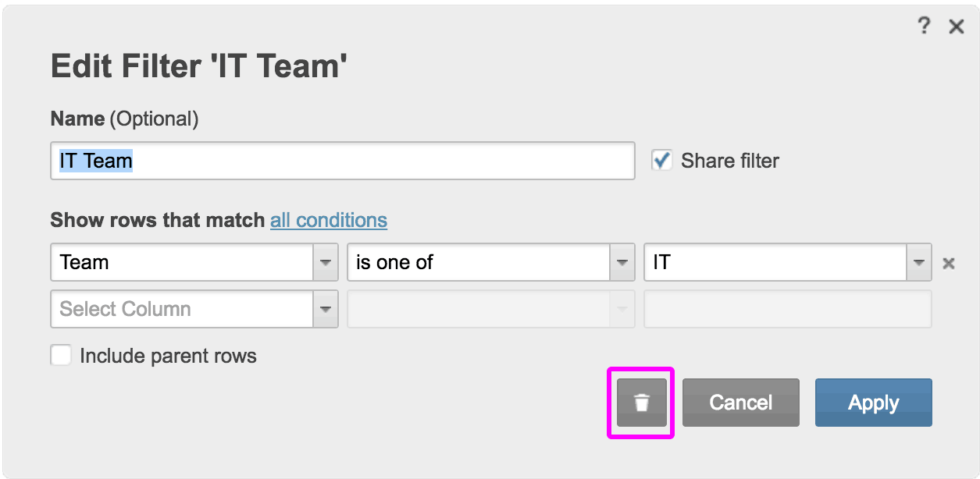Apply the filter changes
The height and width of the screenshot is (479, 980).
tap(873, 403)
